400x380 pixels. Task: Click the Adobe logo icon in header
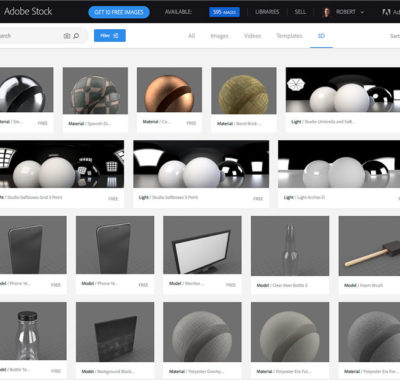[386, 12]
